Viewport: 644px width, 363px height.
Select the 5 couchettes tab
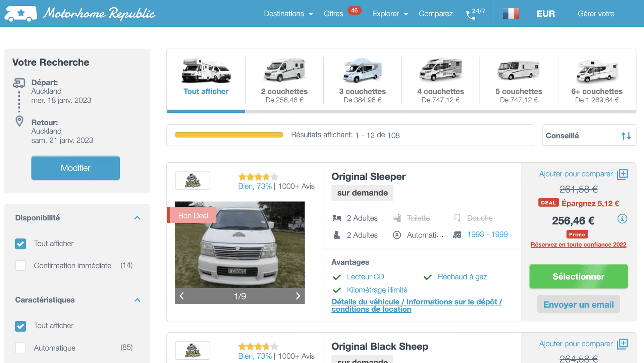(x=519, y=81)
